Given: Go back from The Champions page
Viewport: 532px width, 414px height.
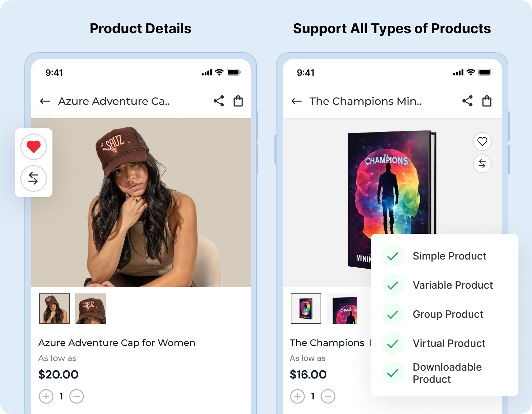Looking at the screenshot, I should [x=296, y=101].
